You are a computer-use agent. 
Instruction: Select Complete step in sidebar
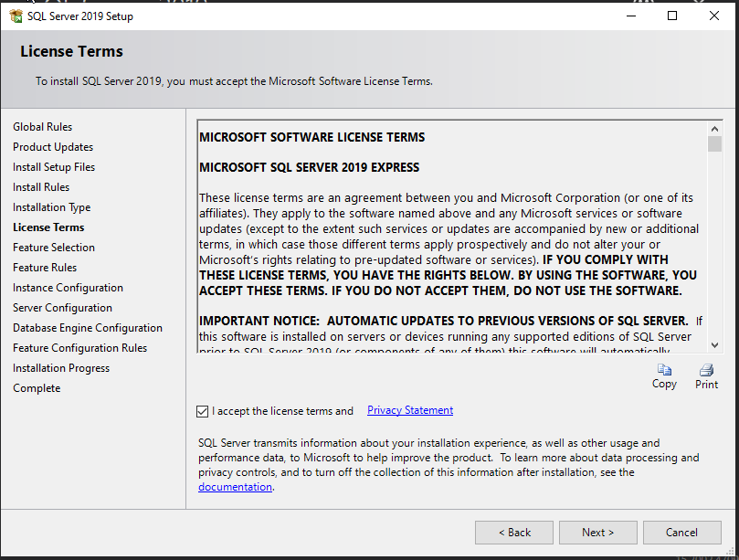(x=37, y=388)
